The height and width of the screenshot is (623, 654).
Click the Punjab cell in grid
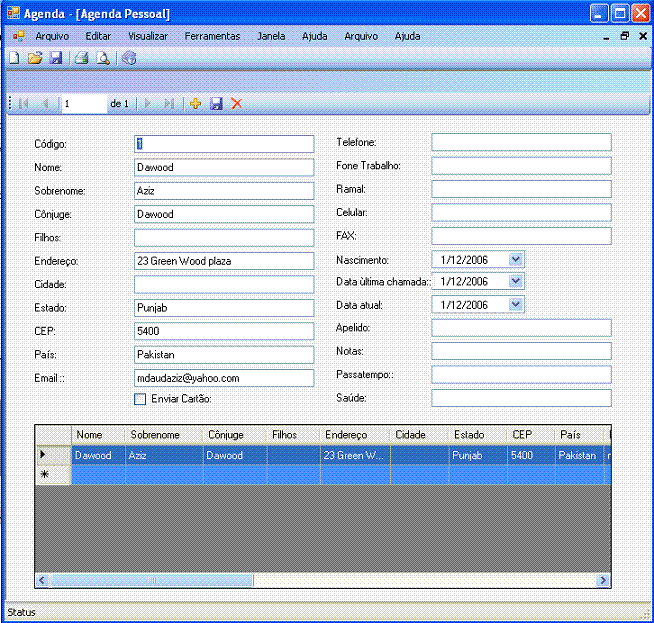478,455
